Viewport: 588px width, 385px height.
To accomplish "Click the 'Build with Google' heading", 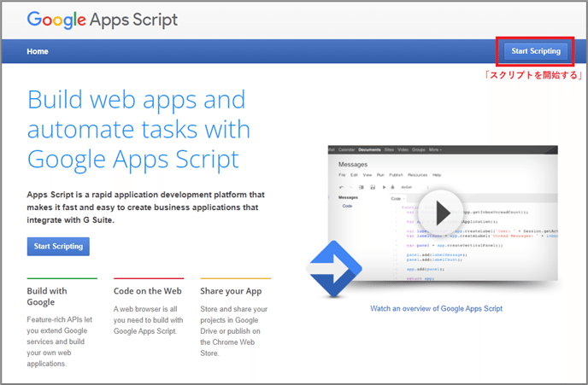I will click(x=47, y=296).
